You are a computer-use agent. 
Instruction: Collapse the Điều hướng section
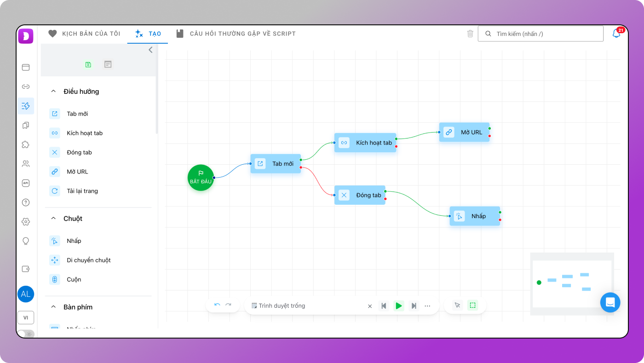tap(53, 92)
